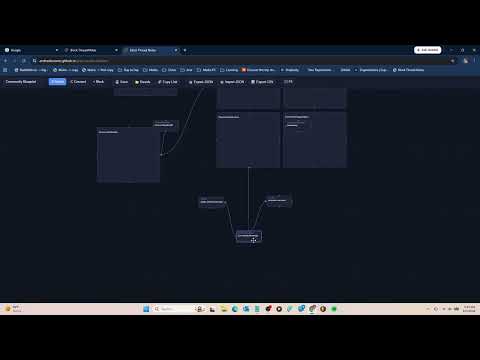This screenshot has height=360, width=480.
Task: Open the apps grid in bookmarks bar
Action: click(5, 70)
